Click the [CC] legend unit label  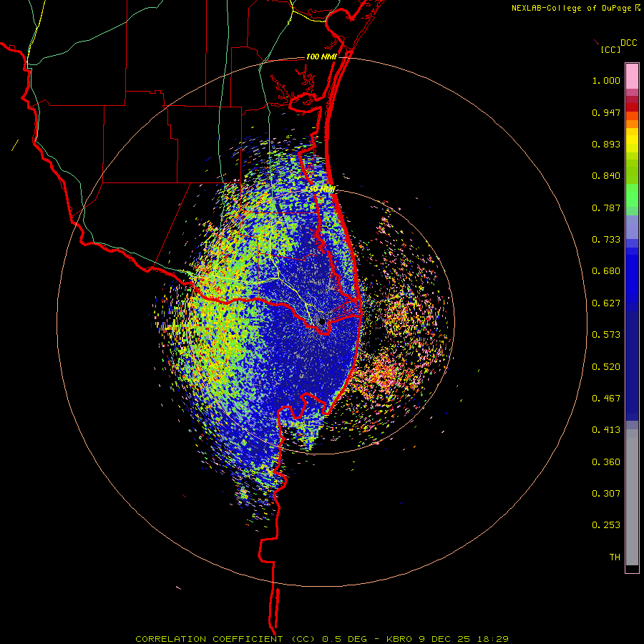(610, 49)
